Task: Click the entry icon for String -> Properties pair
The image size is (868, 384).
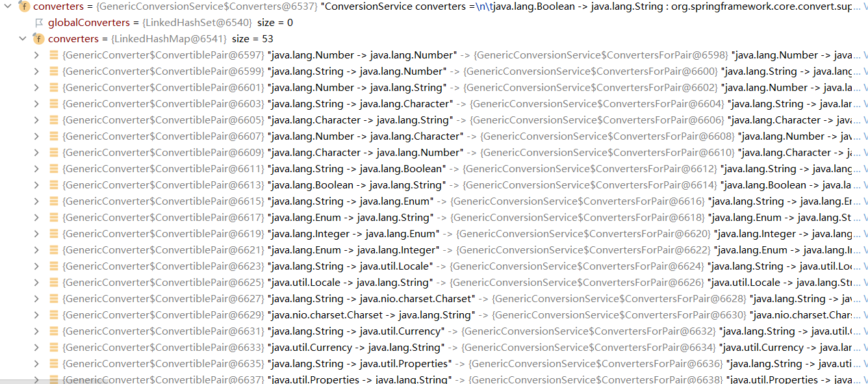Action: click(55, 364)
